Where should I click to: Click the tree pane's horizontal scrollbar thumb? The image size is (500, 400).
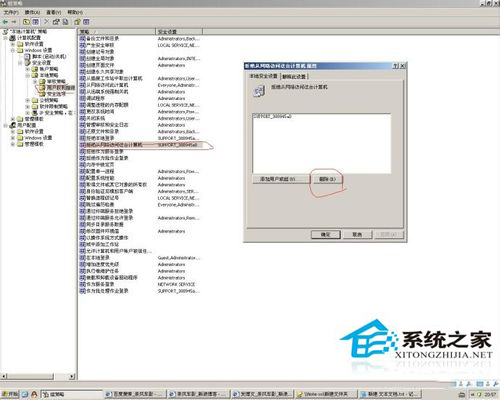tap(30, 376)
